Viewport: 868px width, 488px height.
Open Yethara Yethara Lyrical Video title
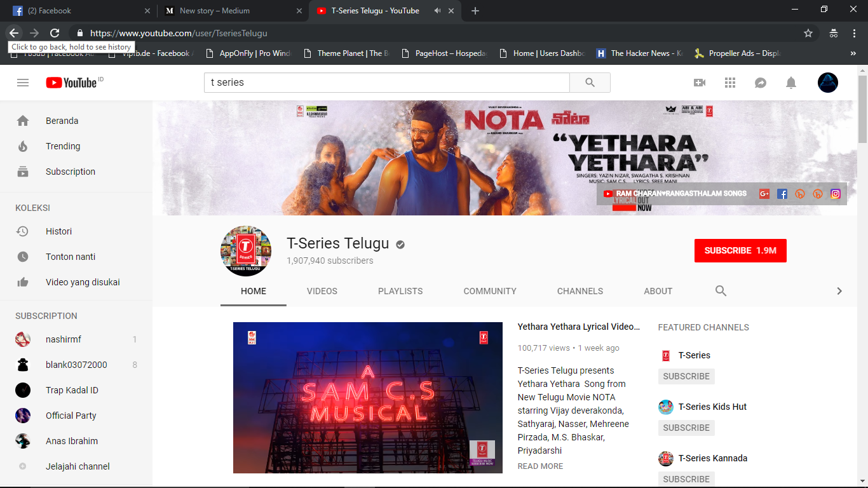[x=579, y=327]
